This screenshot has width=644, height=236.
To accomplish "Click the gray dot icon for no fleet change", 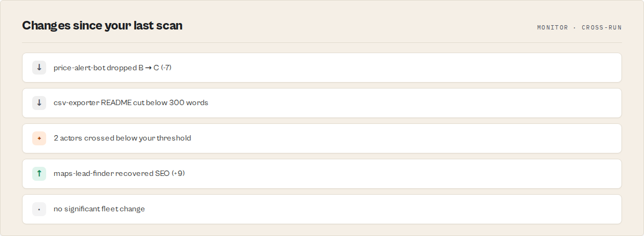I will [39, 209].
